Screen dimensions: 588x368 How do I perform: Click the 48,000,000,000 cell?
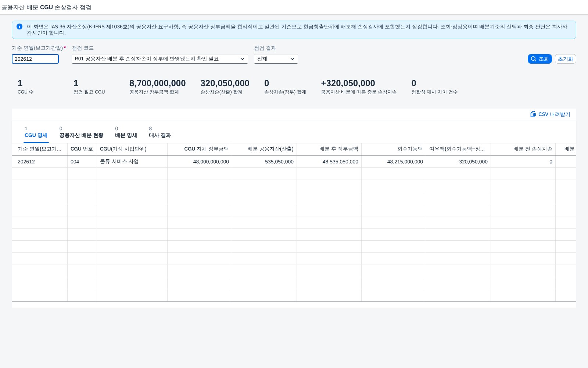(x=200, y=162)
